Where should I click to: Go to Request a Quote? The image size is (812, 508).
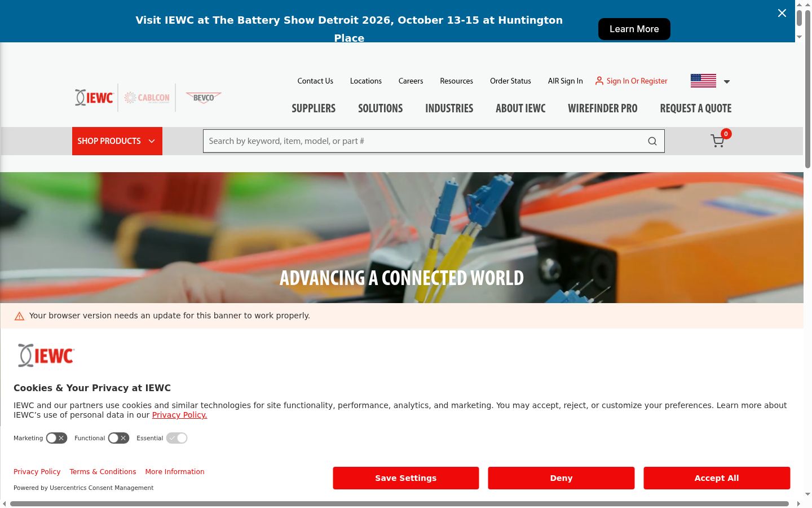click(x=696, y=108)
